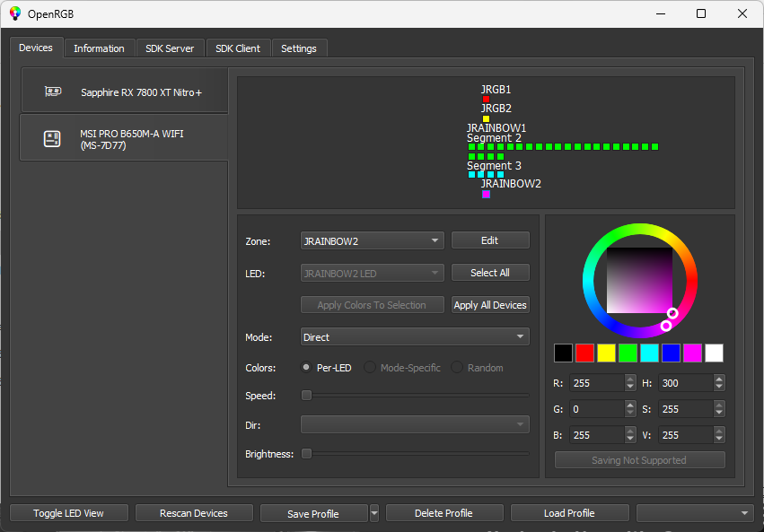Click the H hue value field
764x532 pixels.
pos(686,383)
